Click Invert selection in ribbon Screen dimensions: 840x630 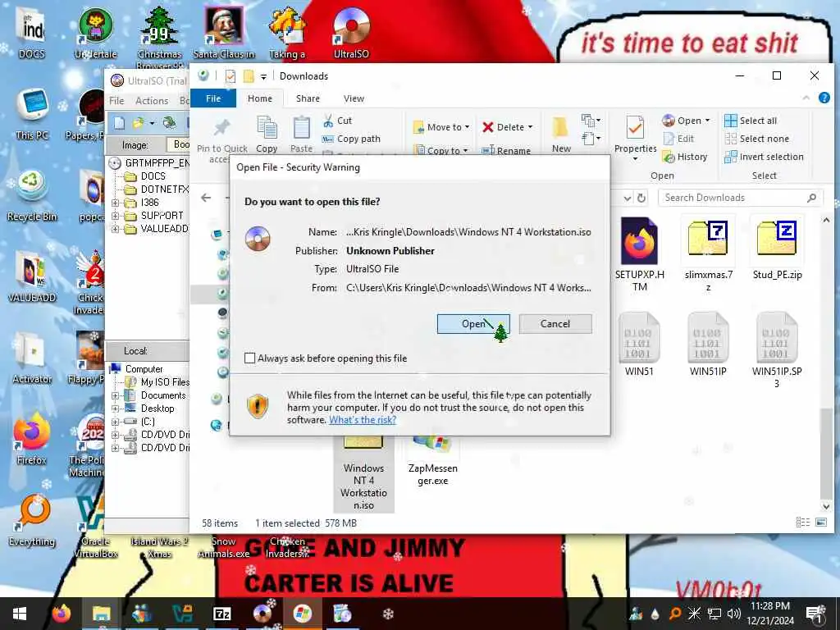tap(764, 157)
